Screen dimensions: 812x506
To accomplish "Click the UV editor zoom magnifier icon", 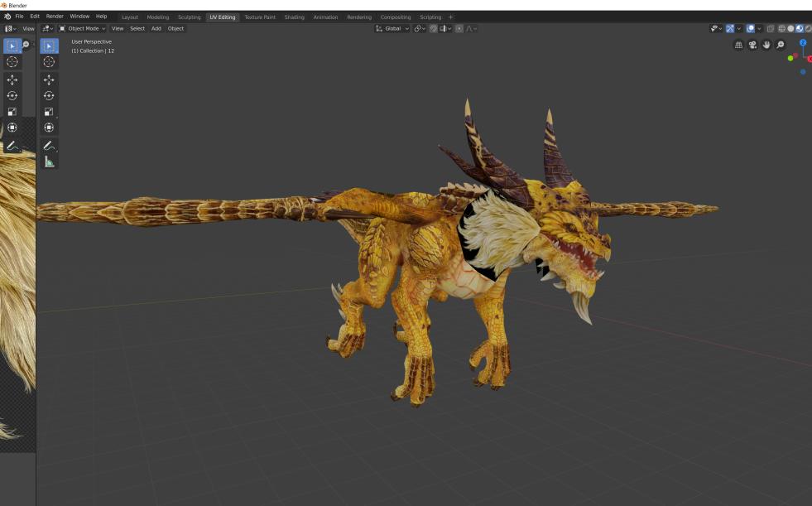I will tap(26, 45).
